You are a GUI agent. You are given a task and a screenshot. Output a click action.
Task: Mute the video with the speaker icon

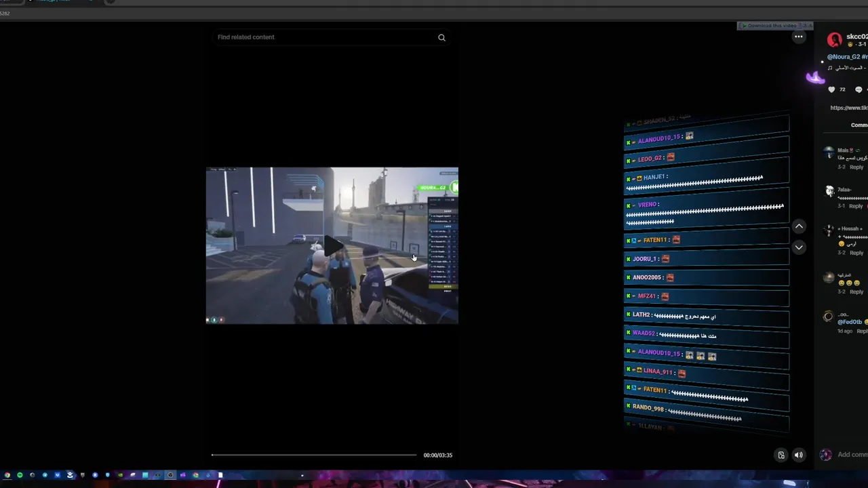(799, 455)
